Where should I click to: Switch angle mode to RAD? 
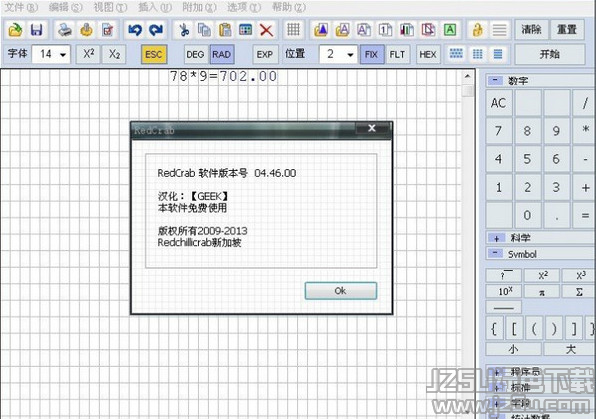(221, 54)
